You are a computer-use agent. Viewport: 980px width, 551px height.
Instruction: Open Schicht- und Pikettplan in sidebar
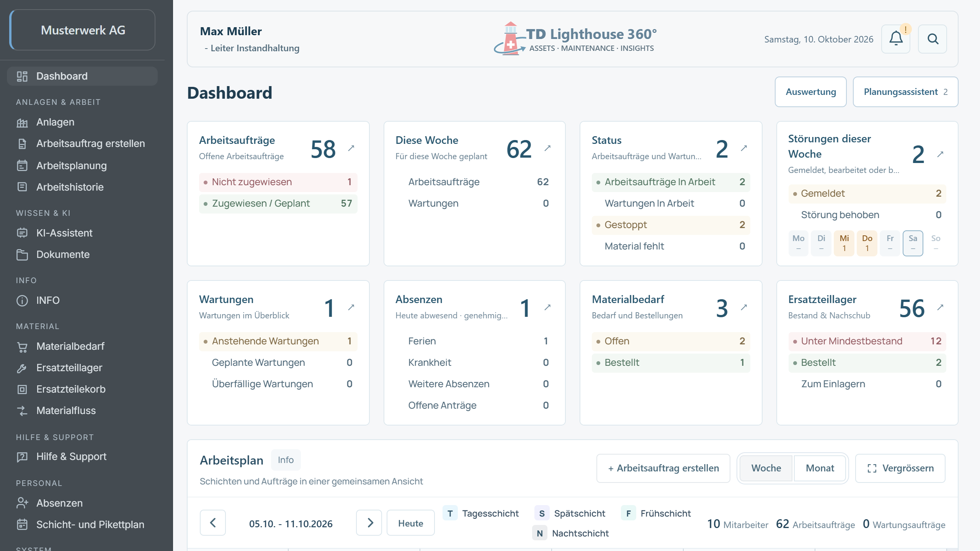coord(82,525)
